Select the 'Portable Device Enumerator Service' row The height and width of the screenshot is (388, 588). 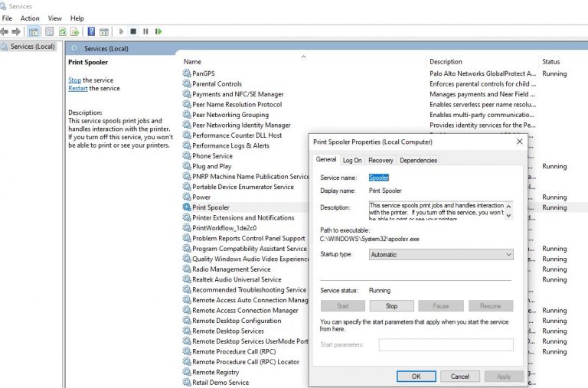pos(243,187)
